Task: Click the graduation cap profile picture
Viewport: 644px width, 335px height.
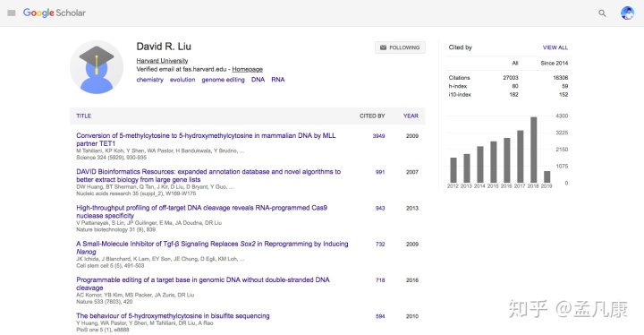Action: point(97,67)
